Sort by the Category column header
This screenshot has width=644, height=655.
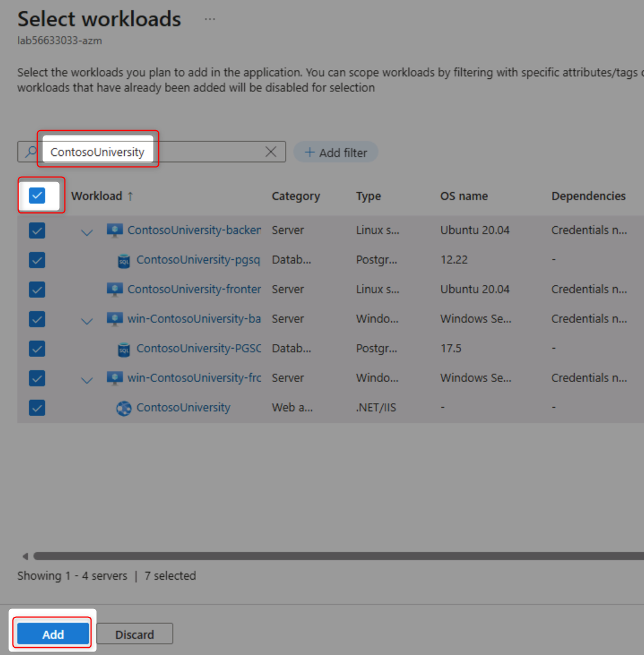(x=296, y=196)
